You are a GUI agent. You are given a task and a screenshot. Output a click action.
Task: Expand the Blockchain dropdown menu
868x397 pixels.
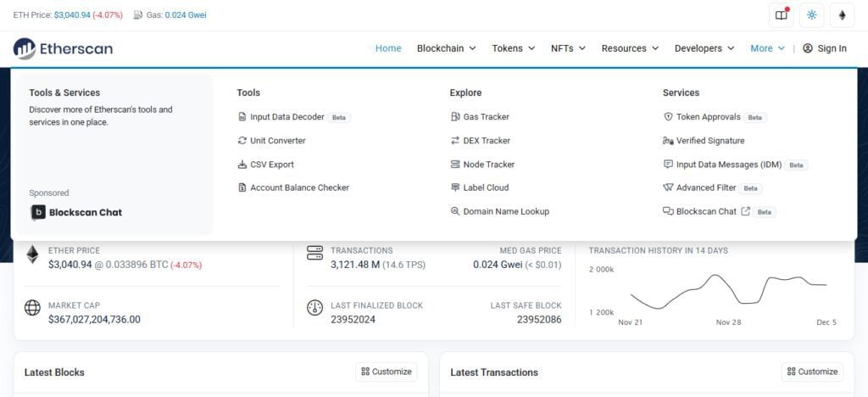[446, 48]
